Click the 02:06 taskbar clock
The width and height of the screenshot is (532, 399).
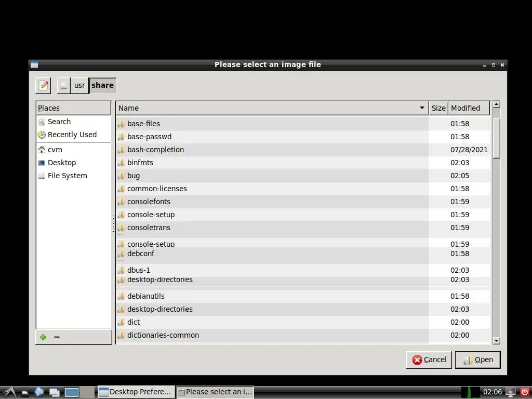[493, 392]
